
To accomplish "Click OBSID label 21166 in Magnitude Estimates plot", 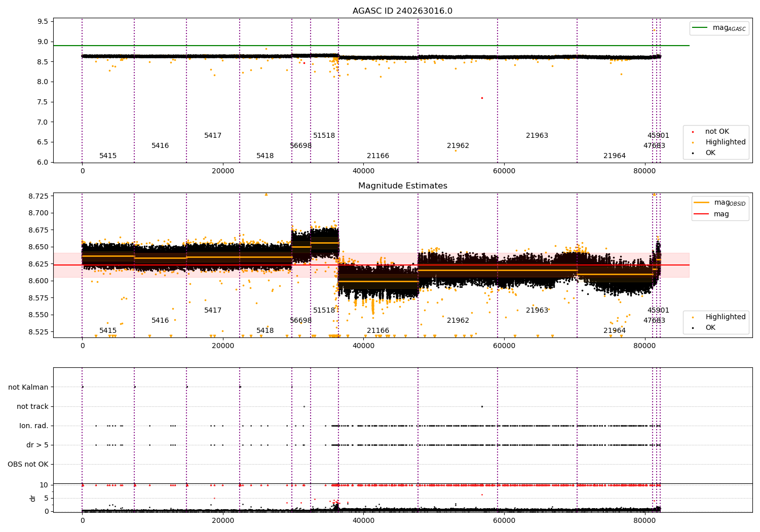I will (378, 330).
